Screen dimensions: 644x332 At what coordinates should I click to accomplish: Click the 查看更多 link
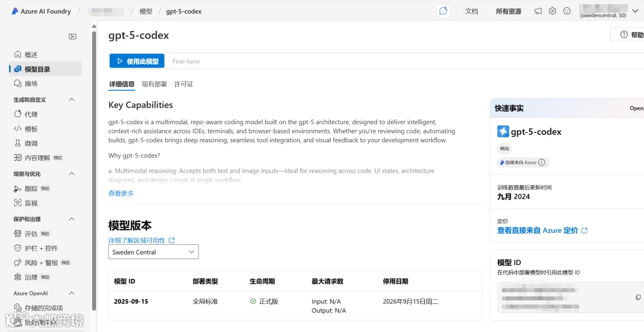pyautogui.click(x=120, y=193)
